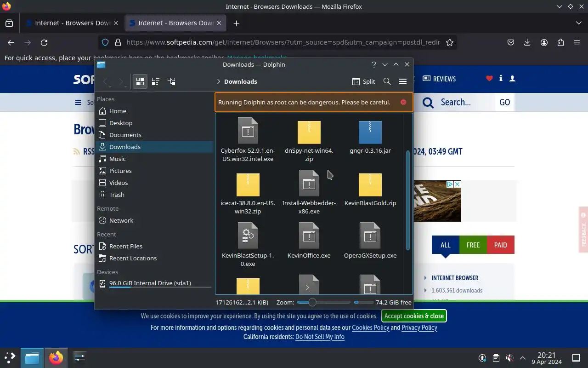Click Softpedia search GO button
The image size is (588, 368).
point(504,102)
